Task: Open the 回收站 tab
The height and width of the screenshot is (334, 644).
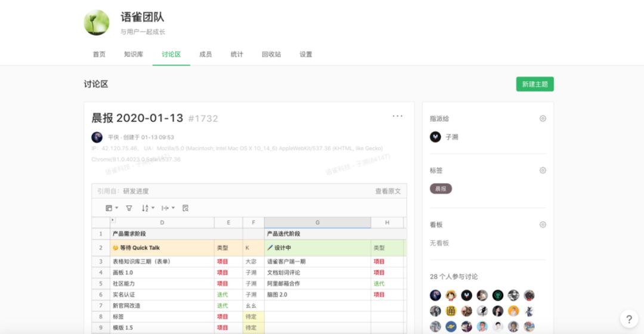Action: pos(271,54)
